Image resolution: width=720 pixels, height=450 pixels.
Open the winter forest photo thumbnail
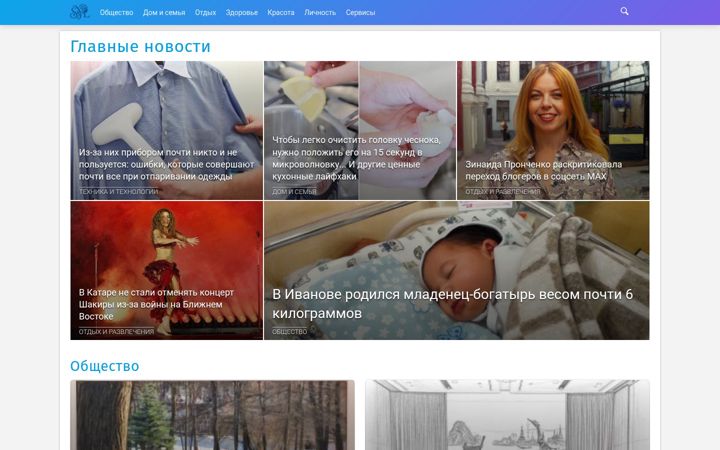[213, 415]
